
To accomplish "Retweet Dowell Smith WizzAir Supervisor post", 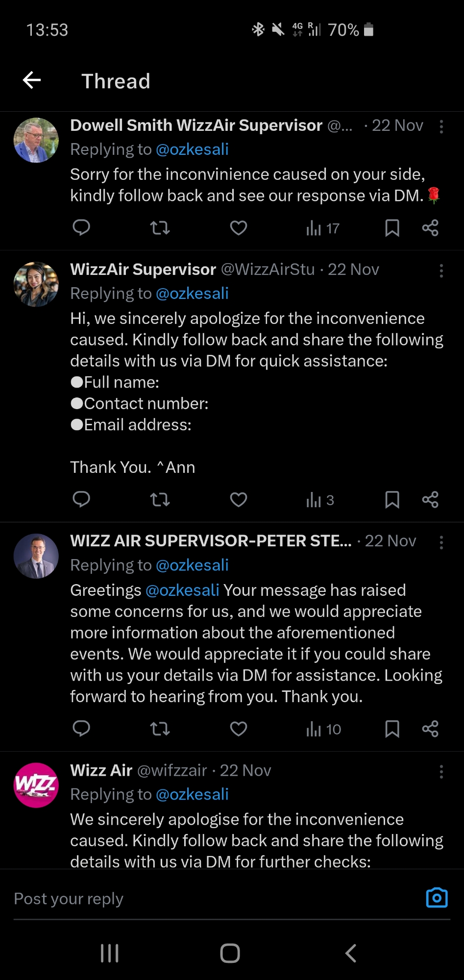I will (160, 228).
